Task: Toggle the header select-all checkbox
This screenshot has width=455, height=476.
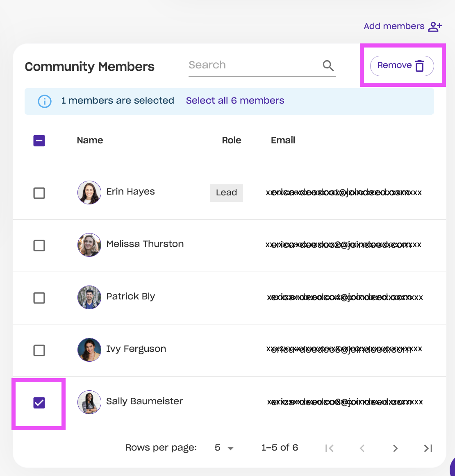Action: pos(39,141)
